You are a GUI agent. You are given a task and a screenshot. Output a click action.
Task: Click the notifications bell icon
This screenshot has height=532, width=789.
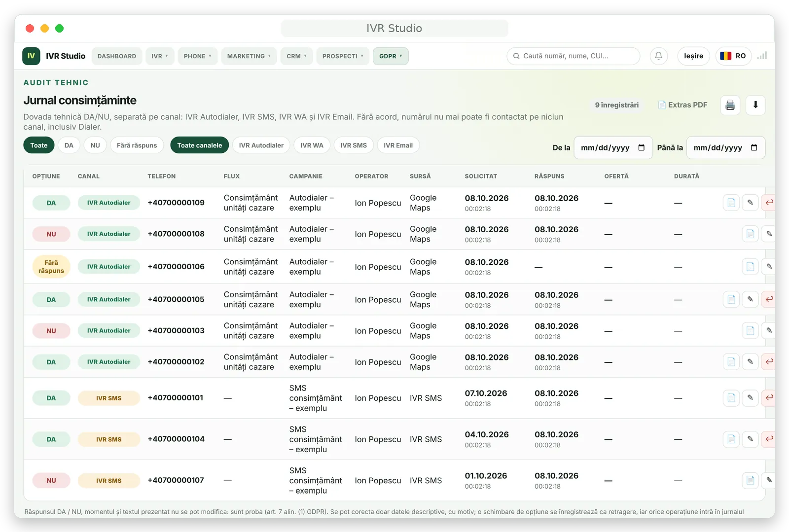point(658,56)
